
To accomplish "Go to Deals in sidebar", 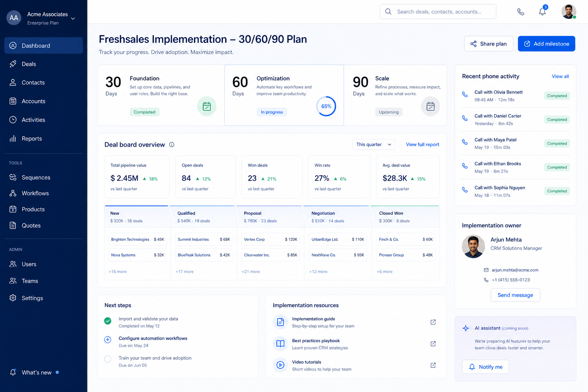I will [44, 64].
